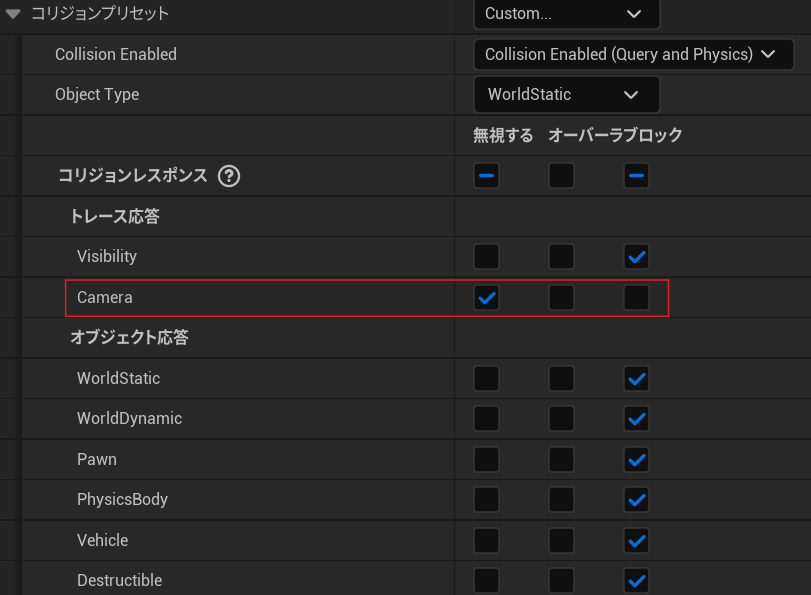Enable overlap for the Visibility trace
This screenshot has width=811, height=595.
click(x=561, y=257)
